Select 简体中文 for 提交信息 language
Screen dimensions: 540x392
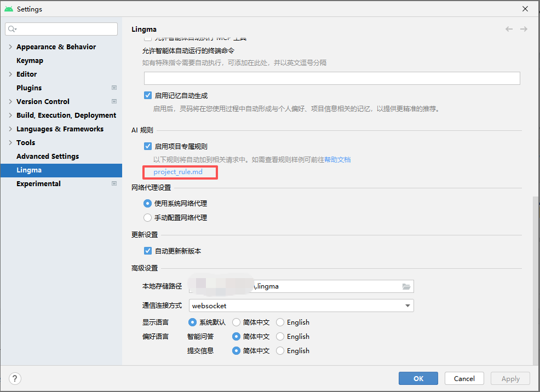[x=236, y=351]
